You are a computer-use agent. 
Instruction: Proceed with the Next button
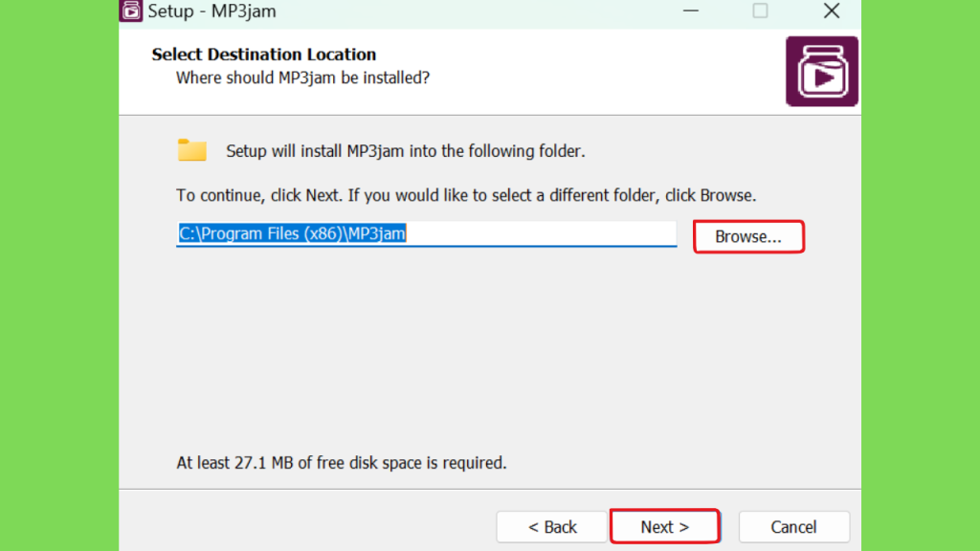665,527
